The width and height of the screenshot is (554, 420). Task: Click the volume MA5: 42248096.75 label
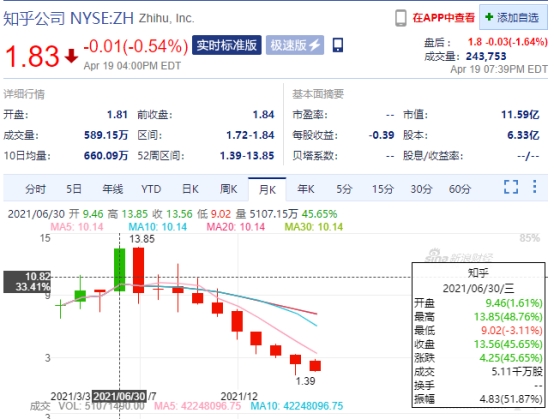(198, 406)
